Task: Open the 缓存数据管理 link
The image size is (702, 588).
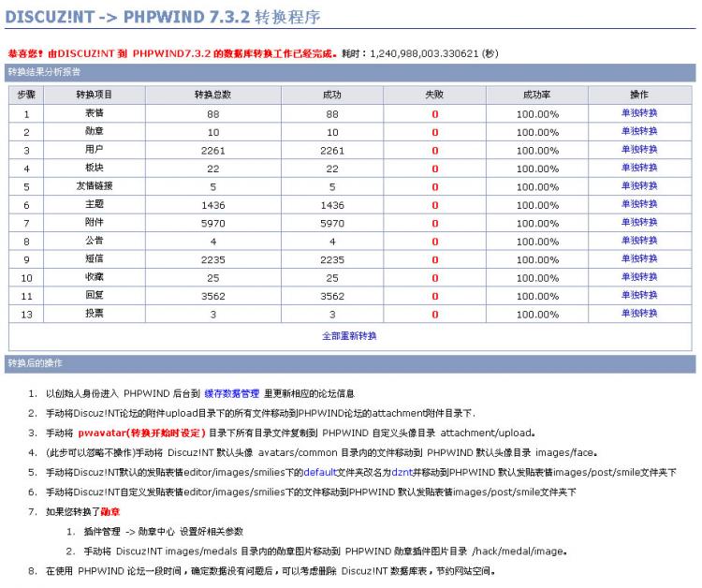Action: (232, 393)
